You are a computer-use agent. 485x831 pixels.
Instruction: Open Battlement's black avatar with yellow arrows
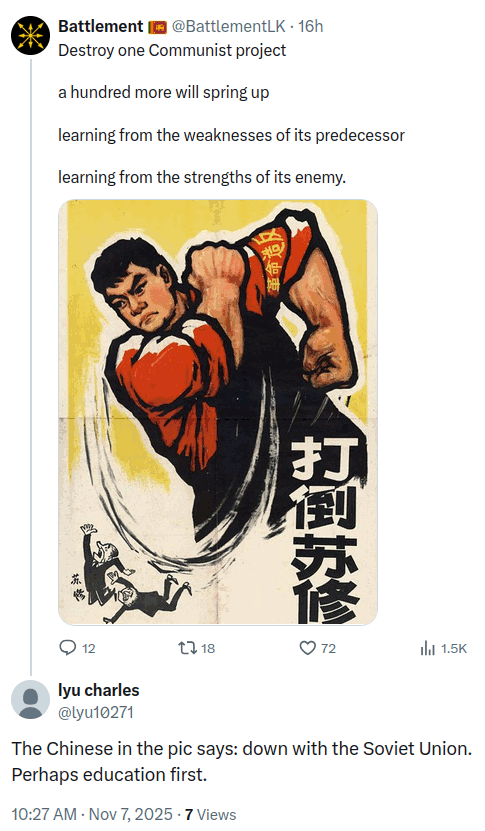(x=31, y=36)
